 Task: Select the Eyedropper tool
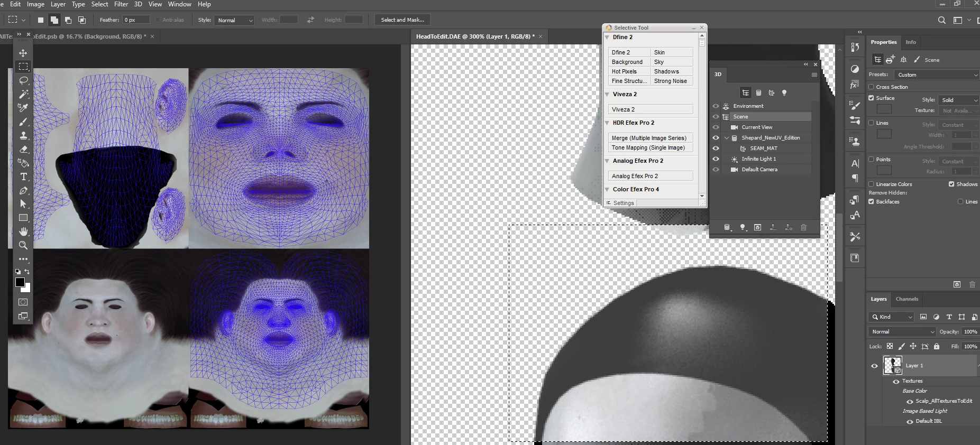click(23, 108)
